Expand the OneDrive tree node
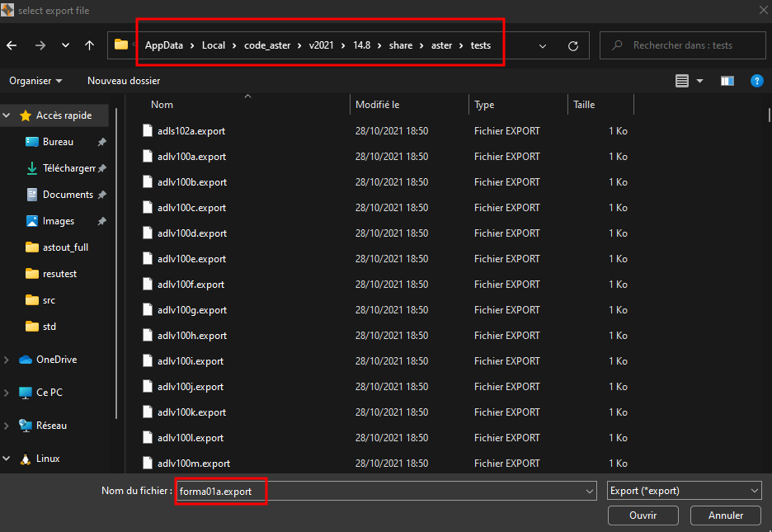Screen dimensions: 772x532 tap(7, 360)
